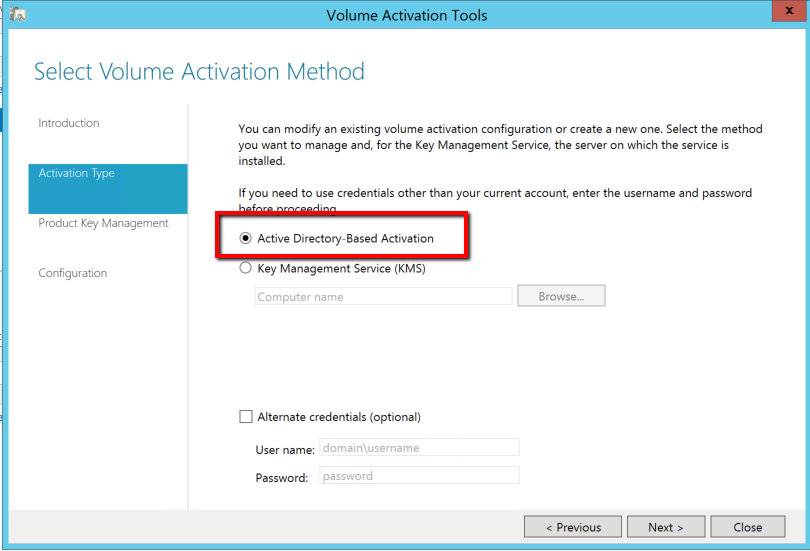Click the Close button at the bottom right
The image size is (810, 551).
point(747,527)
